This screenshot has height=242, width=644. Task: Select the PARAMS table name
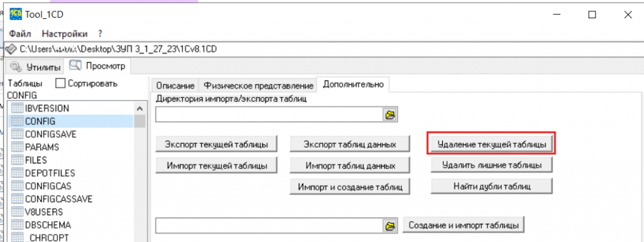(x=42, y=147)
